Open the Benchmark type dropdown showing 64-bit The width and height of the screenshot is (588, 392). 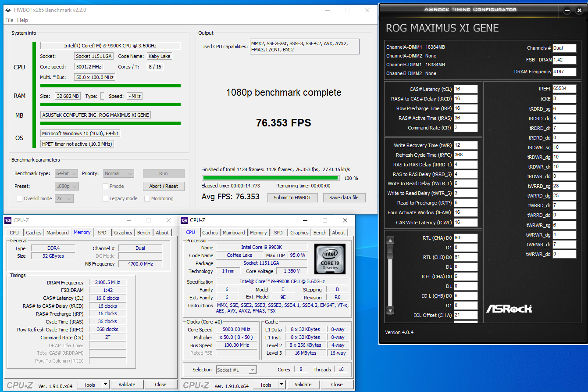[x=67, y=173]
